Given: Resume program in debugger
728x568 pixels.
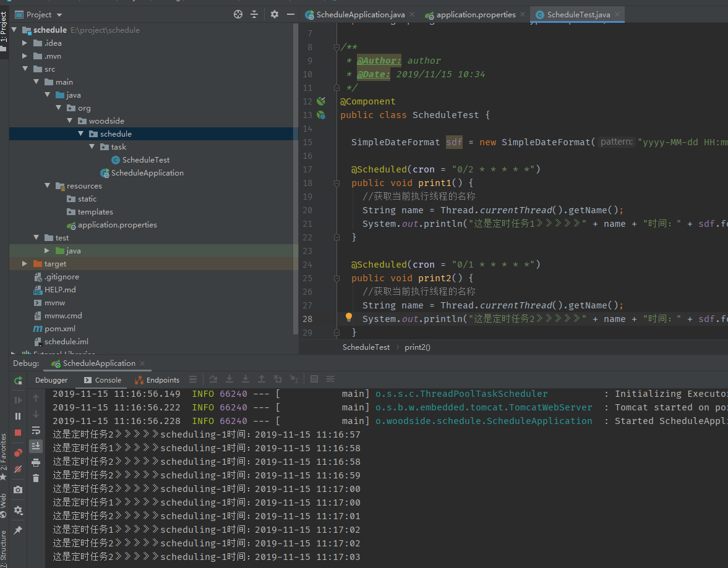Looking at the screenshot, I should coord(18,400).
